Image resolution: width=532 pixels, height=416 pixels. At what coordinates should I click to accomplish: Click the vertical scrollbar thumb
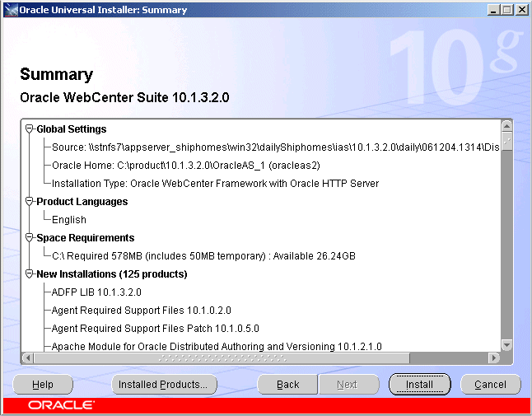(507, 142)
